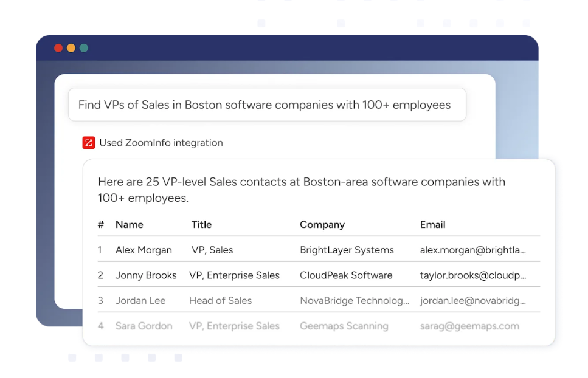Click email 'jordan.lee@novabridg...'
This screenshot has height=378, width=588.
click(x=473, y=300)
